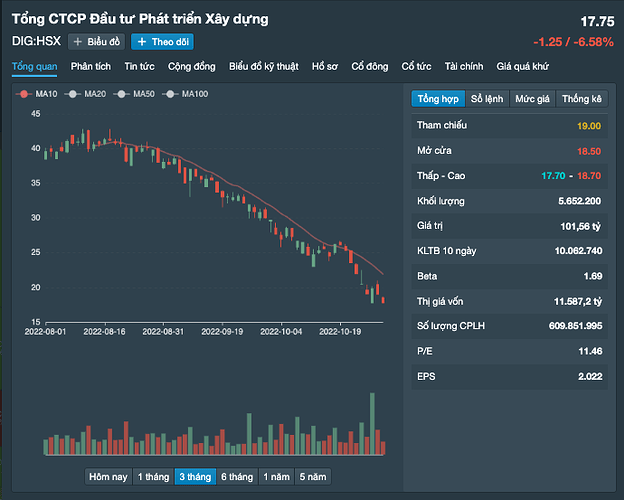The width and height of the screenshot is (624, 500).
Task: Choose the 5 năm time range
Action: [313, 476]
